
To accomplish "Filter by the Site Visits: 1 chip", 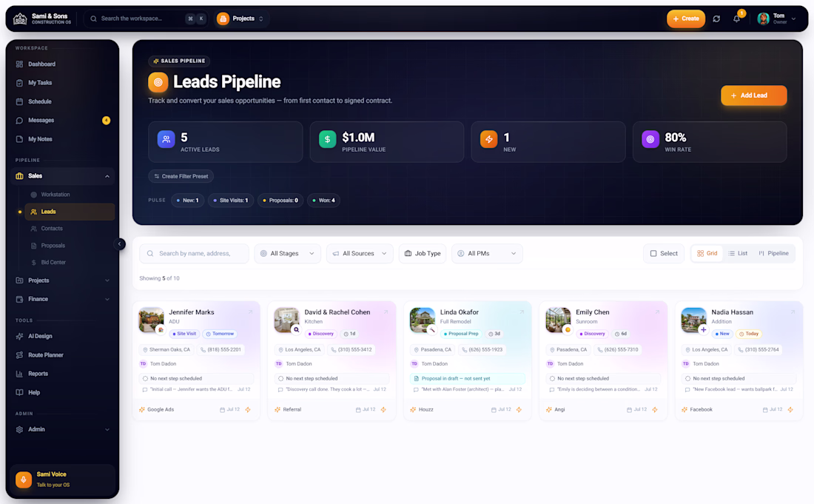I will pyautogui.click(x=231, y=201).
